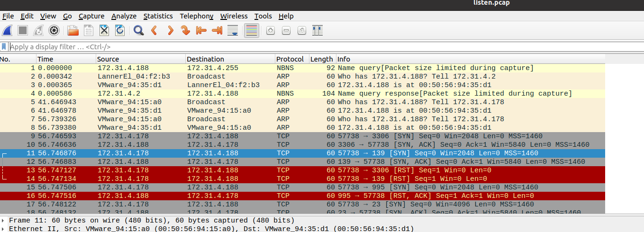644x232 pixels.
Task: Toggle auto-scroll to last packet during capture
Action: 233,31
